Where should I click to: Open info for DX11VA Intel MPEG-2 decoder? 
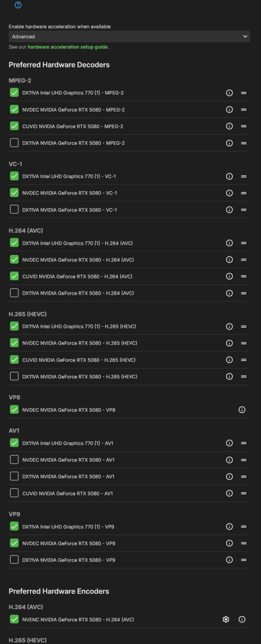(229, 93)
